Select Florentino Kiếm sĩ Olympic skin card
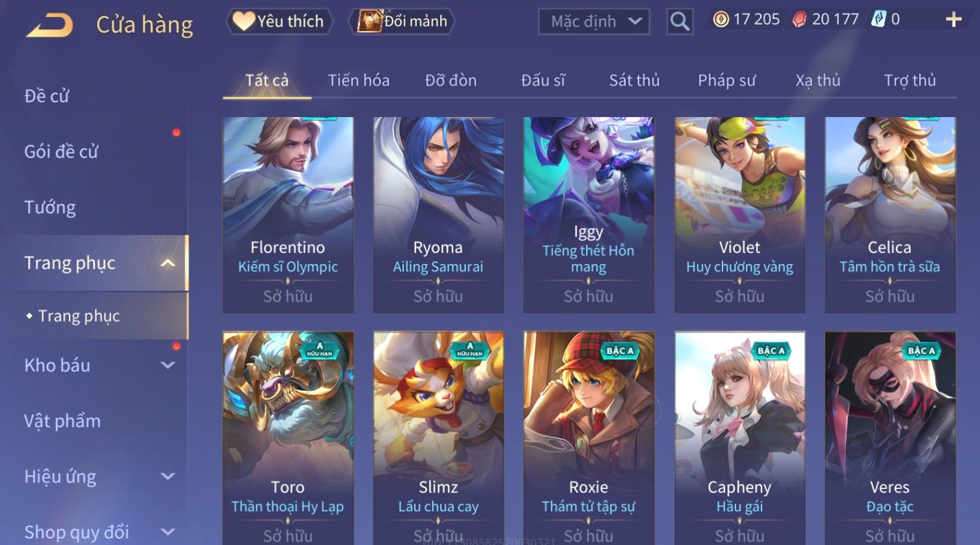Viewport: 980px width, 545px height. (288, 215)
